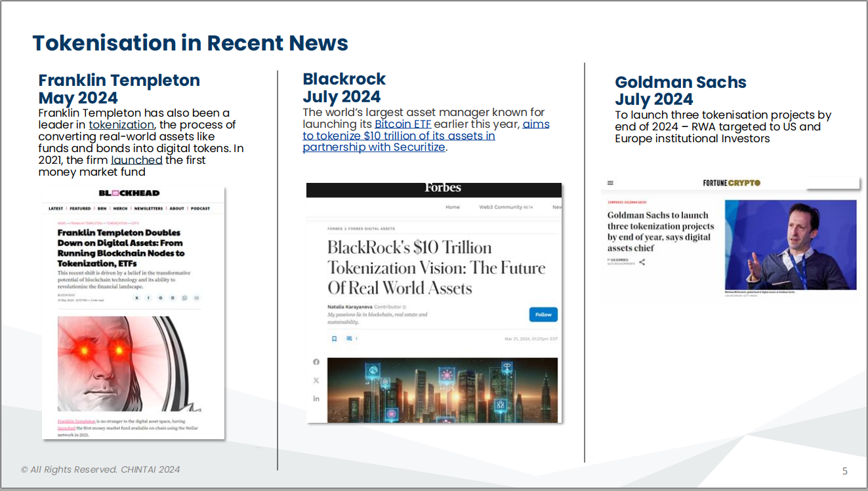Click the email share icon in Blockhead article
The height and width of the screenshot is (491, 868).
pos(196,298)
